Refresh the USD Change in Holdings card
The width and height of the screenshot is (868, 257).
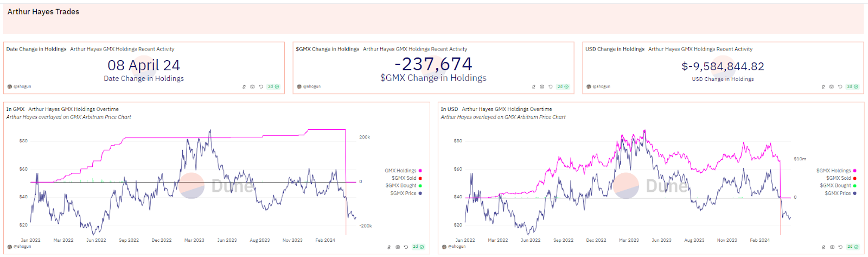point(840,86)
